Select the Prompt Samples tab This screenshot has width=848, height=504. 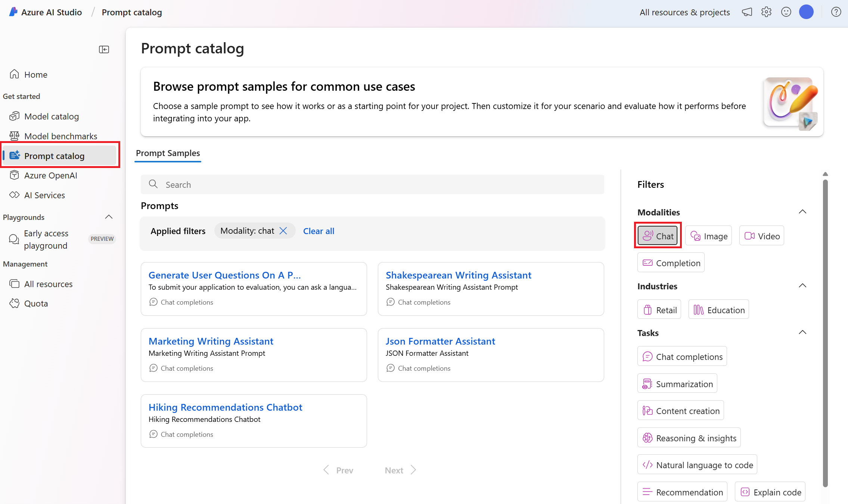[168, 153]
